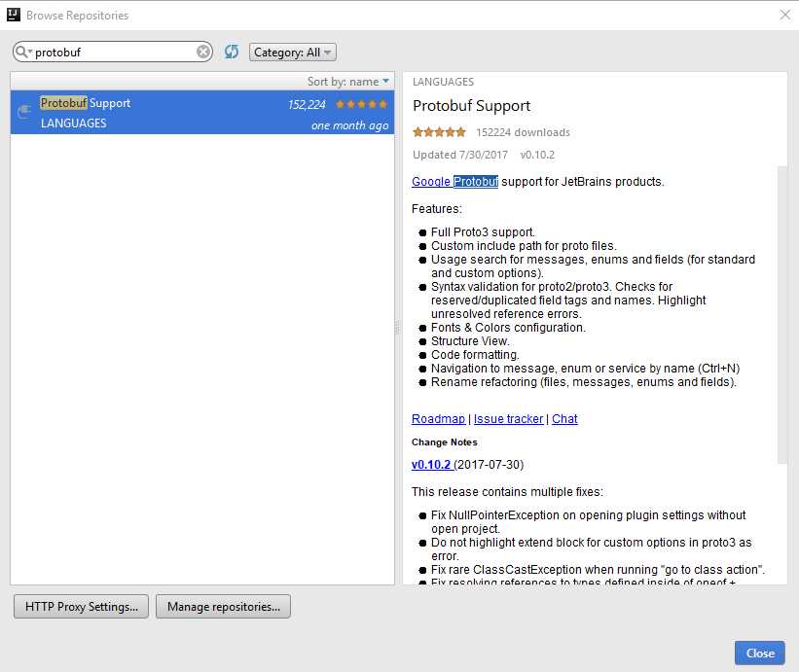This screenshot has height=672, width=799.
Task: Click the 'Features:' heading
Action: [436, 209]
